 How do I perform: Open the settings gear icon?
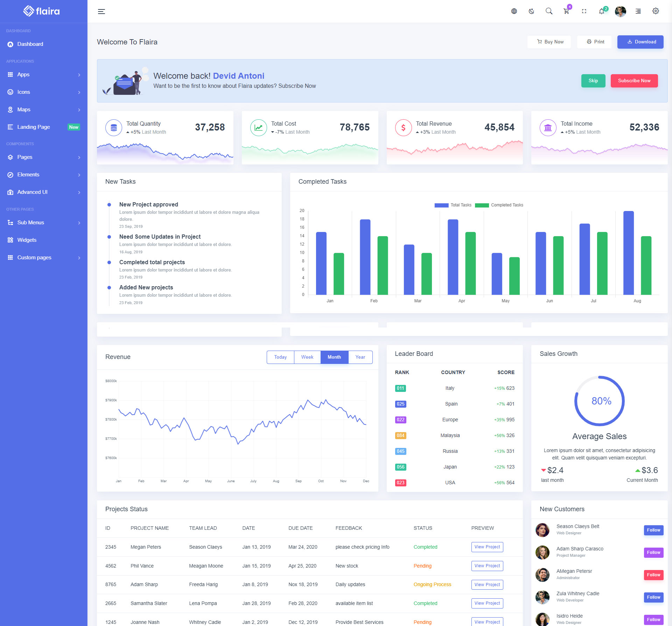click(656, 11)
